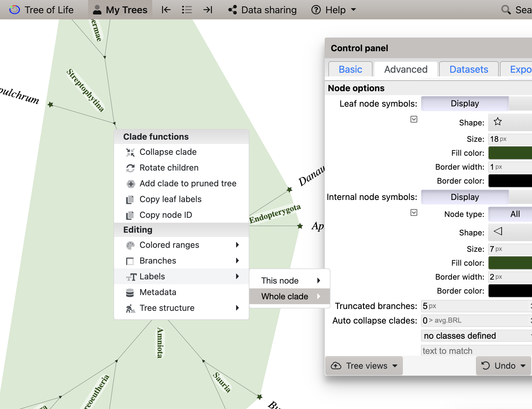Click the Metadata database icon
Screen dimensions: 532x409
pyautogui.click(x=130, y=293)
